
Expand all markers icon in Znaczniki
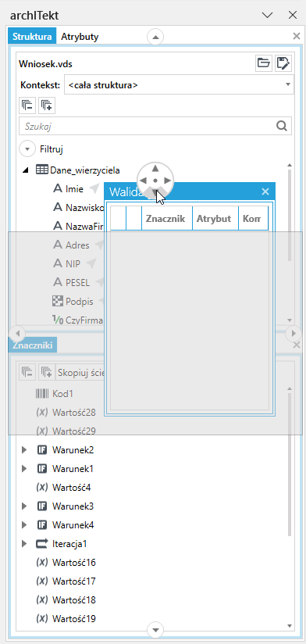pos(47,372)
